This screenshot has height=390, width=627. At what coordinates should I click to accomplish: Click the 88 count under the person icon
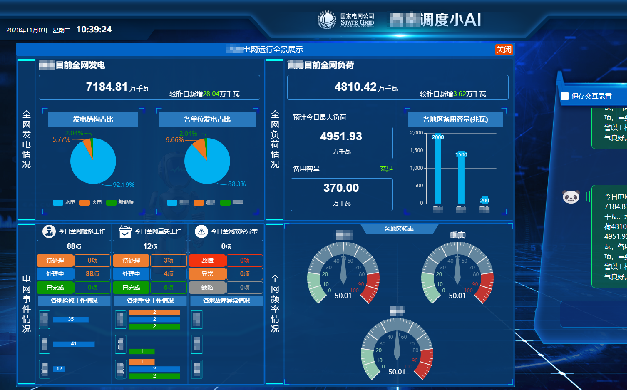pos(74,246)
